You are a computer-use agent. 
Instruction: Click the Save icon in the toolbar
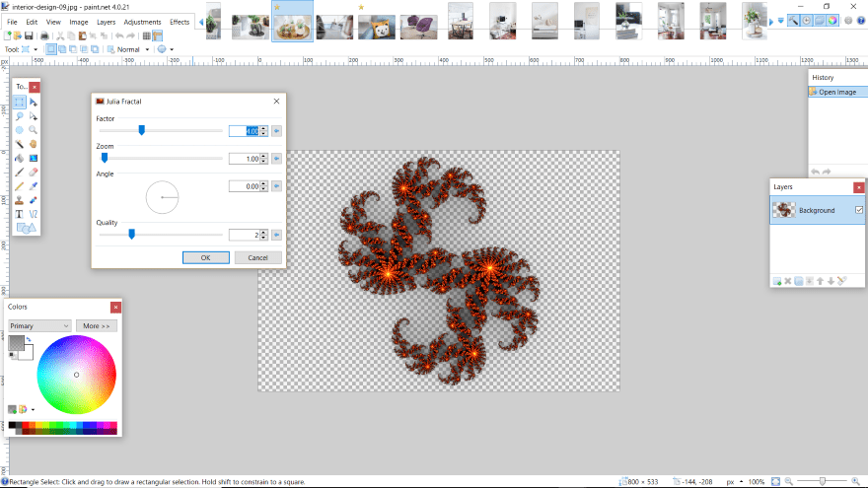[x=30, y=35]
